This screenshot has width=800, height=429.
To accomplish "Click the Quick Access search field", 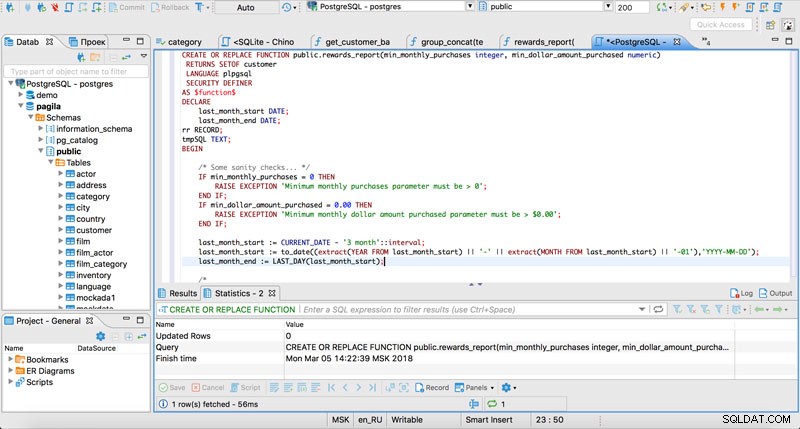I will point(720,24).
